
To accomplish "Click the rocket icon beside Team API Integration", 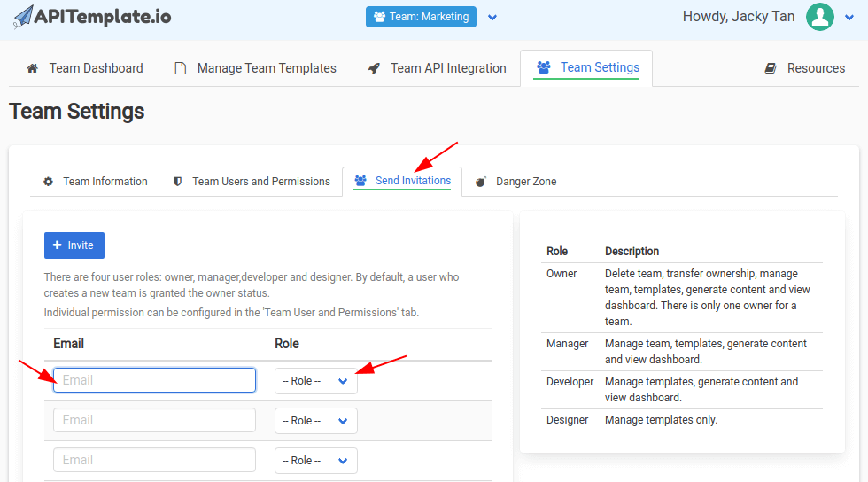I will pyautogui.click(x=374, y=68).
